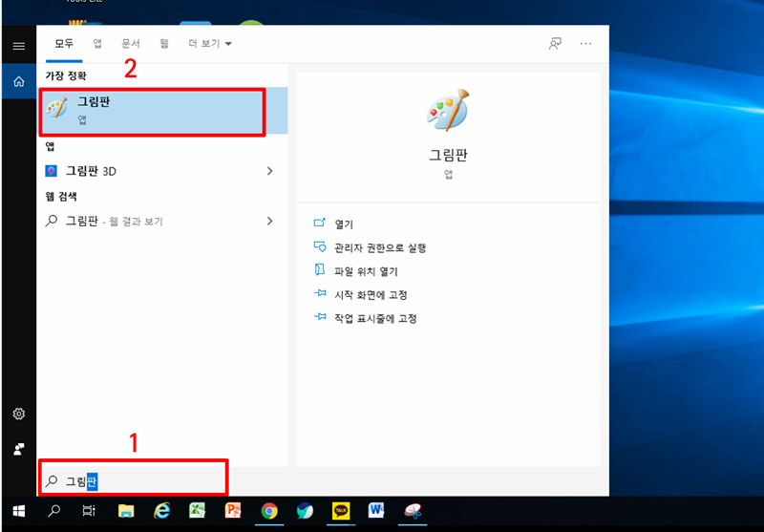Open the 그림판 best match result

point(163,111)
